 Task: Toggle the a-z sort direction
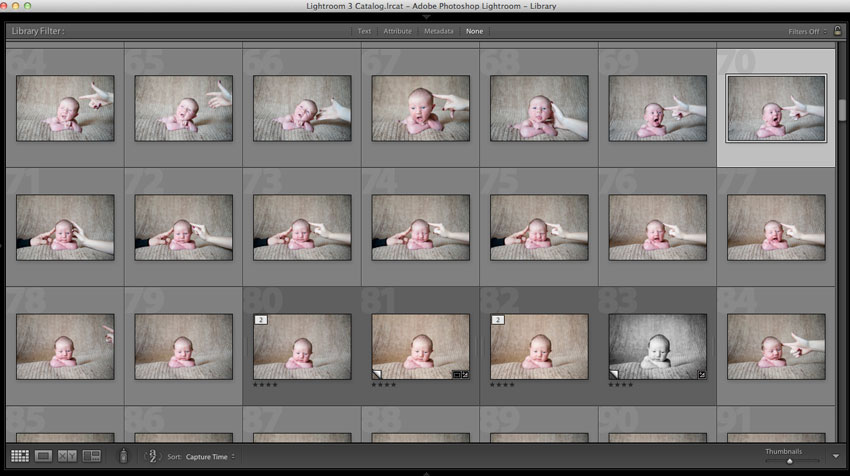click(152, 456)
